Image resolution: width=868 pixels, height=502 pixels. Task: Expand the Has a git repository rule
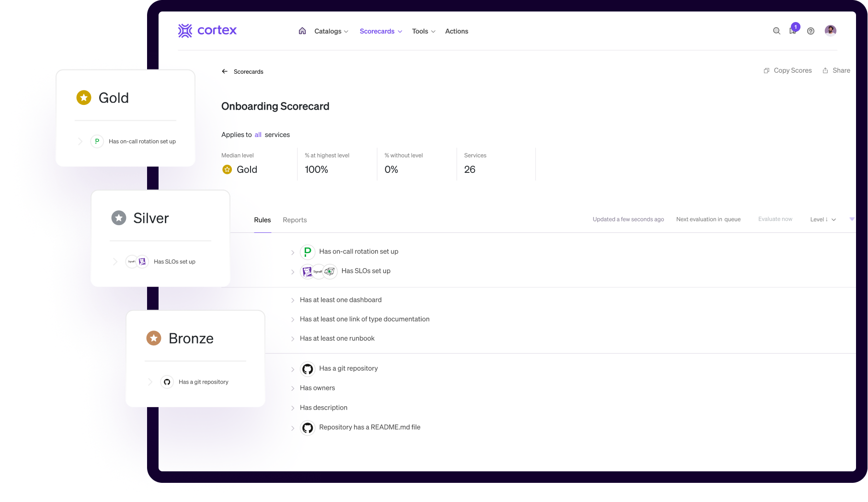pyautogui.click(x=293, y=369)
